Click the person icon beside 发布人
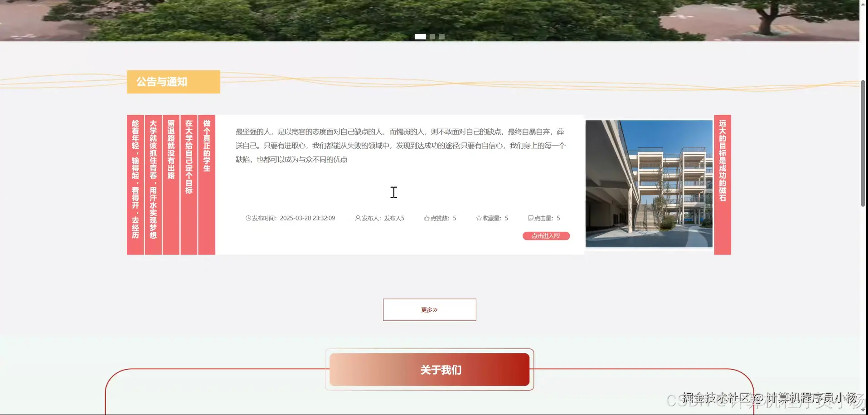 (x=357, y=218)
